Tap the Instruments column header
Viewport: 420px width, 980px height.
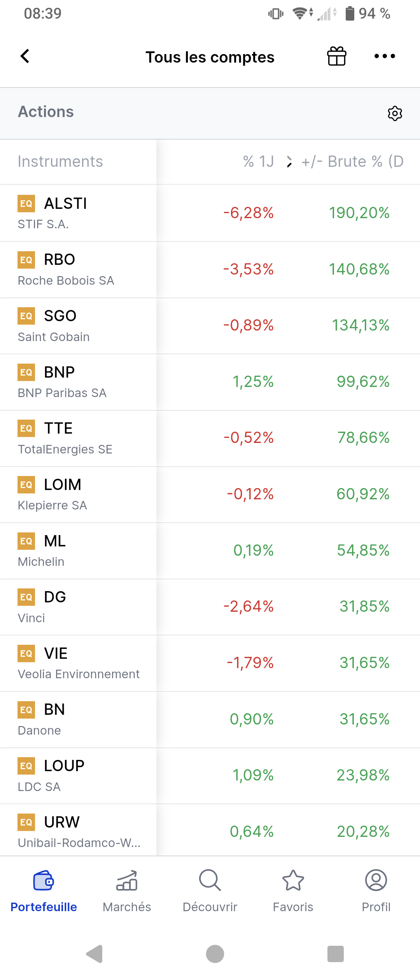pyautogui.click(x=60, y=161)
